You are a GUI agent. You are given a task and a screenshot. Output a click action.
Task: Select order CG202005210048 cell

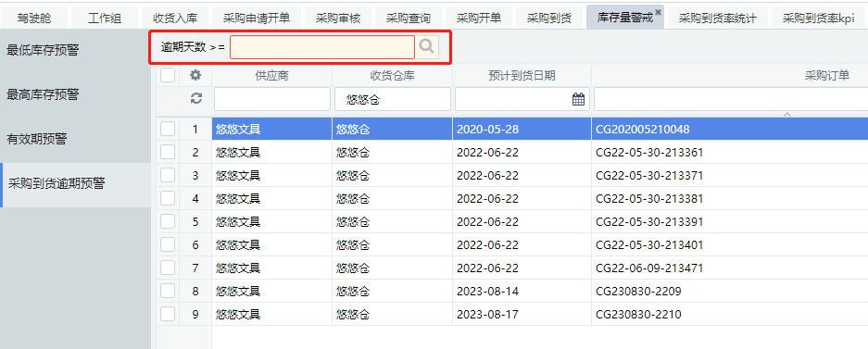click(x=730, y=129)
